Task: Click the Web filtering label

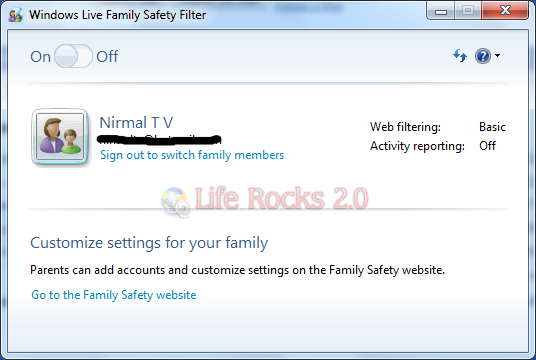Action: (405, 127)
